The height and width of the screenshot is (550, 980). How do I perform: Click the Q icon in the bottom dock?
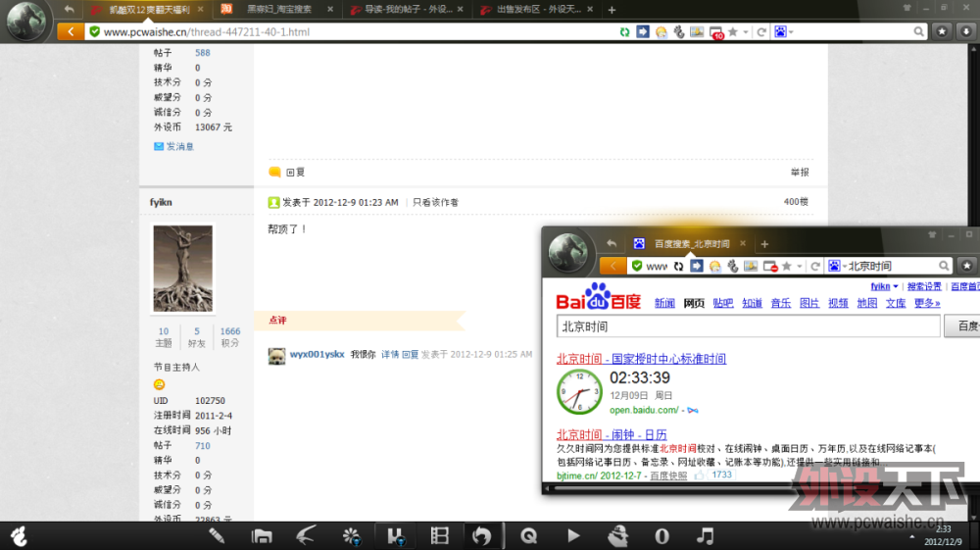tap(529, 536)
